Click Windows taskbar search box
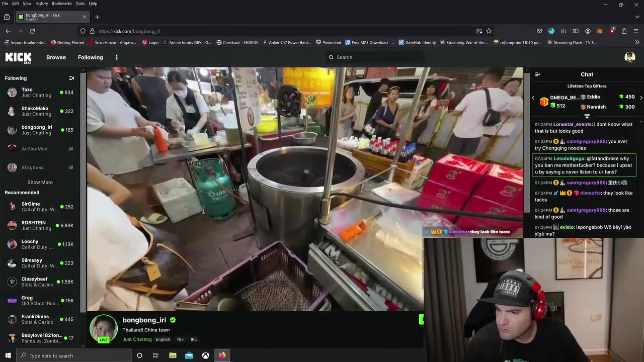 click(74, 355)
